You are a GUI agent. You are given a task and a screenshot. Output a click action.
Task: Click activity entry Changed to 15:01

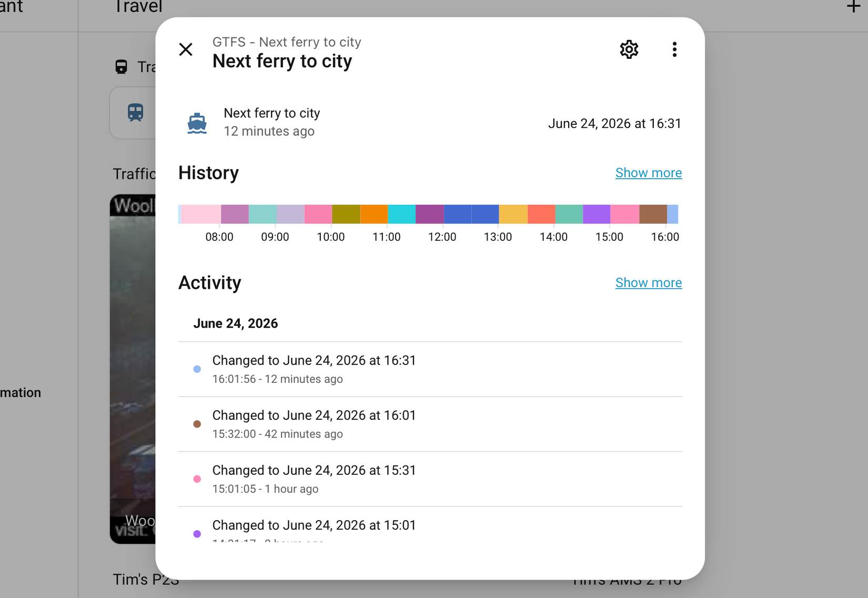pos(430,525)
